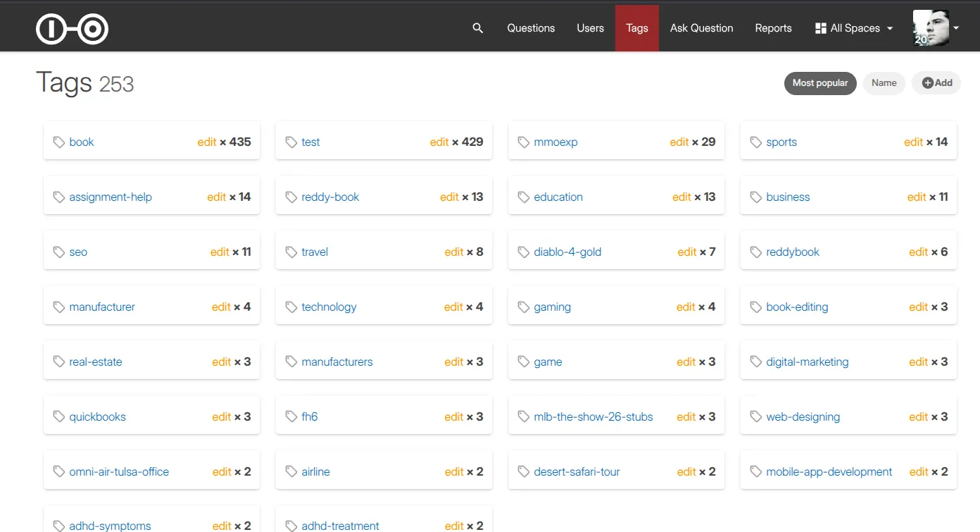This screenshot has height=532, width=980.
Task: Edit the airline tag
Action: (x=454, y=472)
